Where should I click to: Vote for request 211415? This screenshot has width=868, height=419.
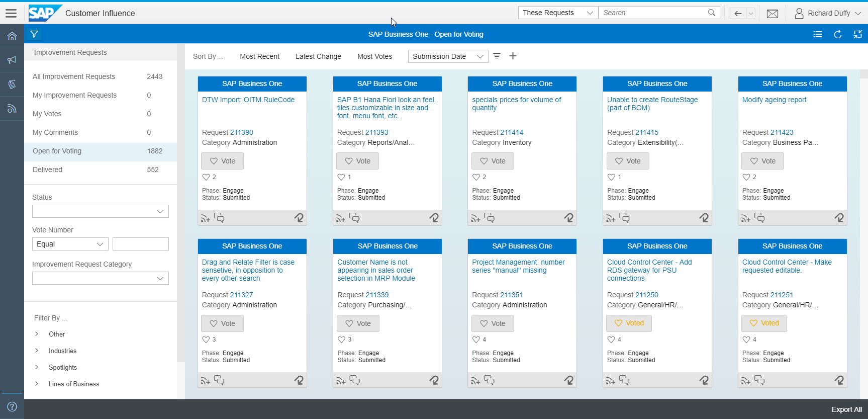pyautogui.click(x=628, y=161)
